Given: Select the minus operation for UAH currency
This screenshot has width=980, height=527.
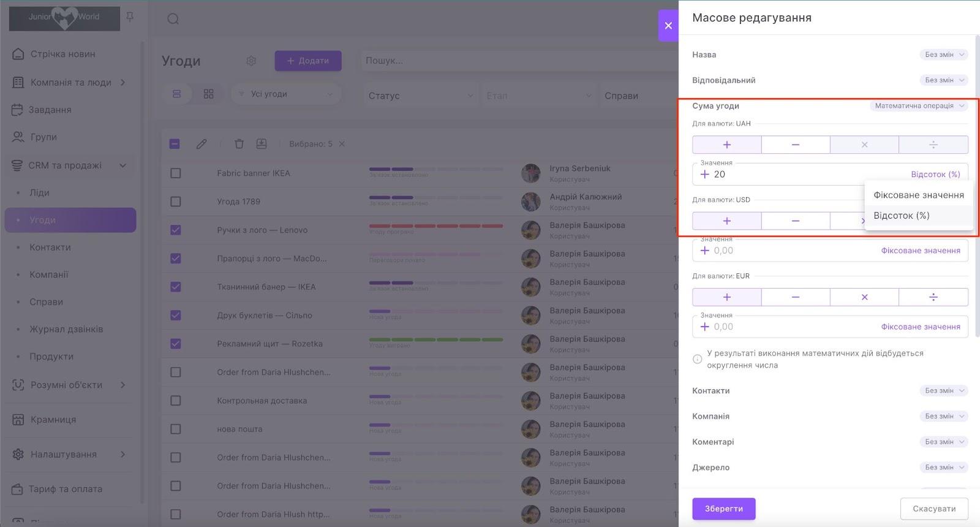Looking at the screenshot, I should tap(795, 145).
